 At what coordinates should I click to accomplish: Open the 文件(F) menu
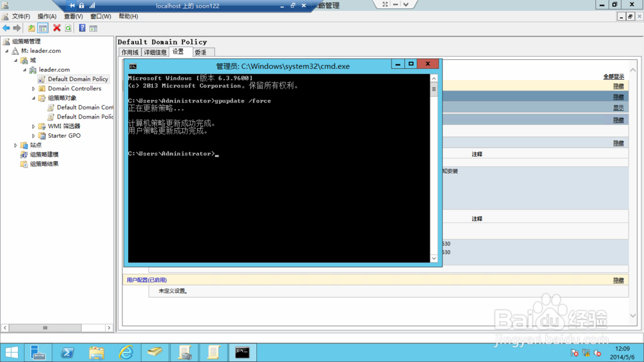(21, 17)
